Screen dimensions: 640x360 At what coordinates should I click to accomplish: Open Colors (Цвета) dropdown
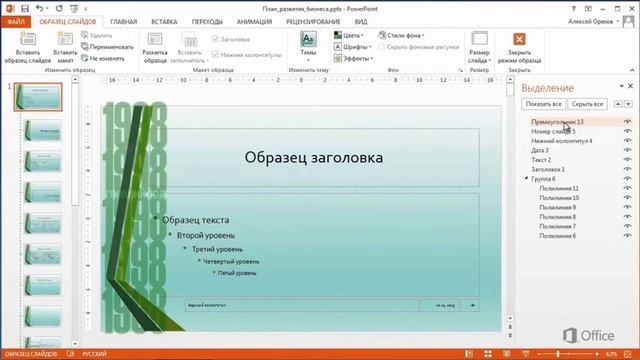pyautogui.click(x=349, y=36)
